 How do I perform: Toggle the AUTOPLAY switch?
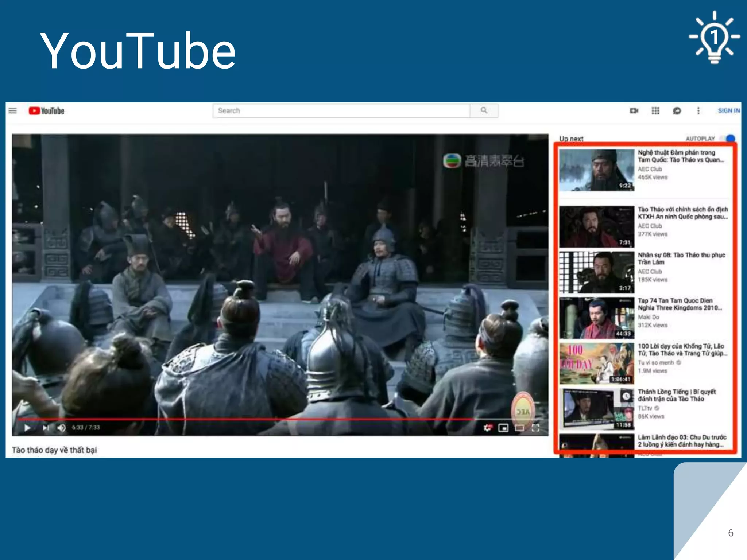pyautogui.click(x=728, y=139)
